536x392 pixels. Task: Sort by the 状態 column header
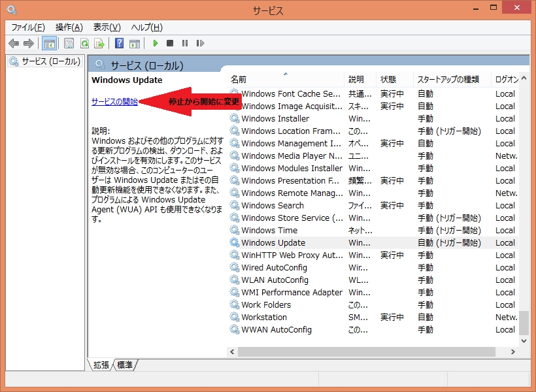click(x=395, y=79)
